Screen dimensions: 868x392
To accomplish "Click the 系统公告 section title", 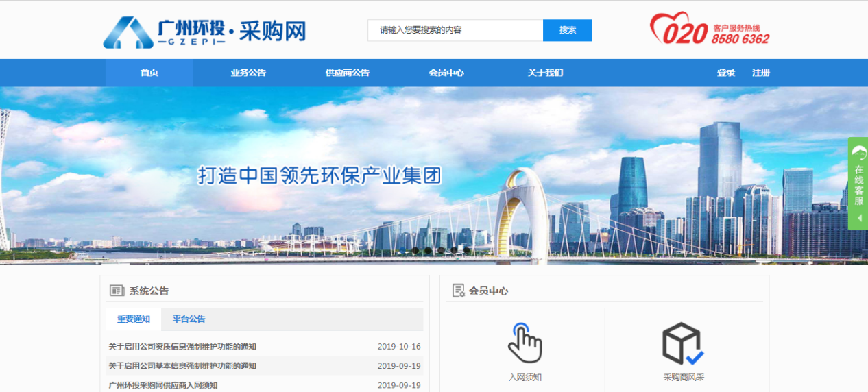I will click(149, 291).
